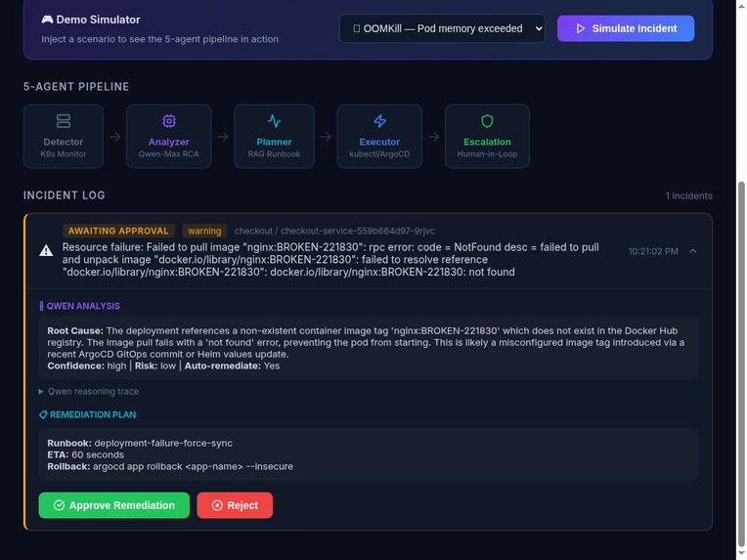Click the AWAITING APPROVAL status badge

[x=118, y=231]
